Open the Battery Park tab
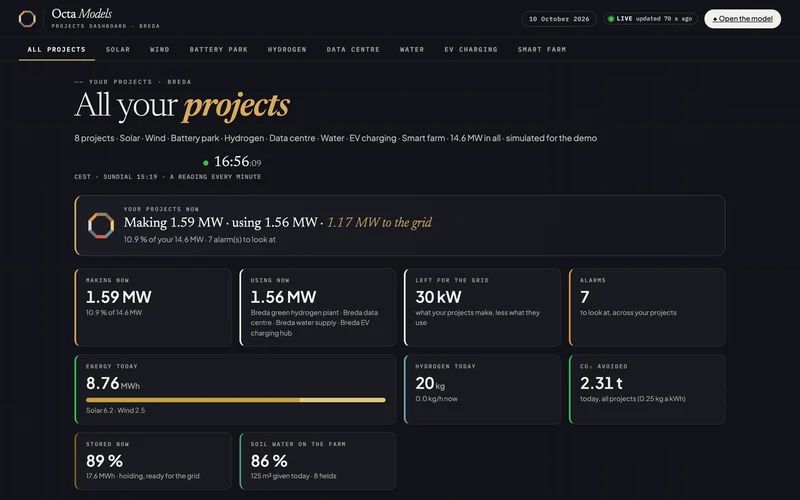Image resolution: width=800 pixels, height=500 pixels. click(x=218, y=49)
